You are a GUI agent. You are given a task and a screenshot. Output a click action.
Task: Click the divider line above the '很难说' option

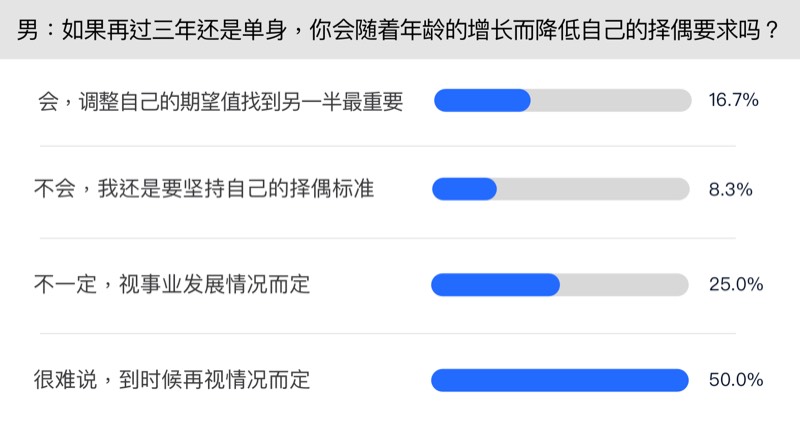coord(400,333)
